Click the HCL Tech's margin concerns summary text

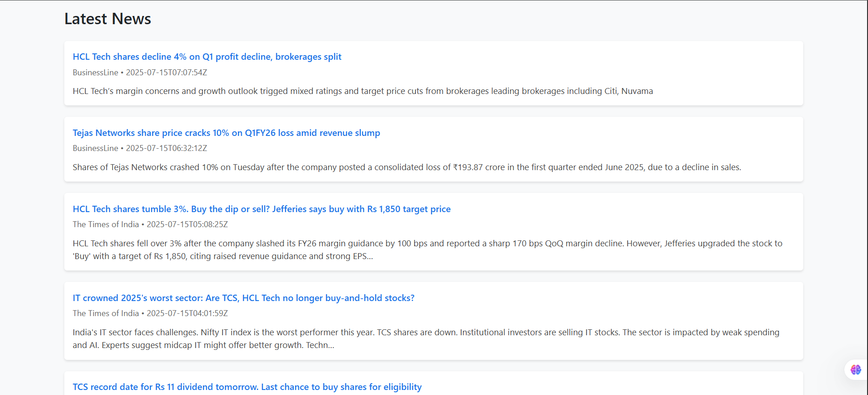click(363, 91)
